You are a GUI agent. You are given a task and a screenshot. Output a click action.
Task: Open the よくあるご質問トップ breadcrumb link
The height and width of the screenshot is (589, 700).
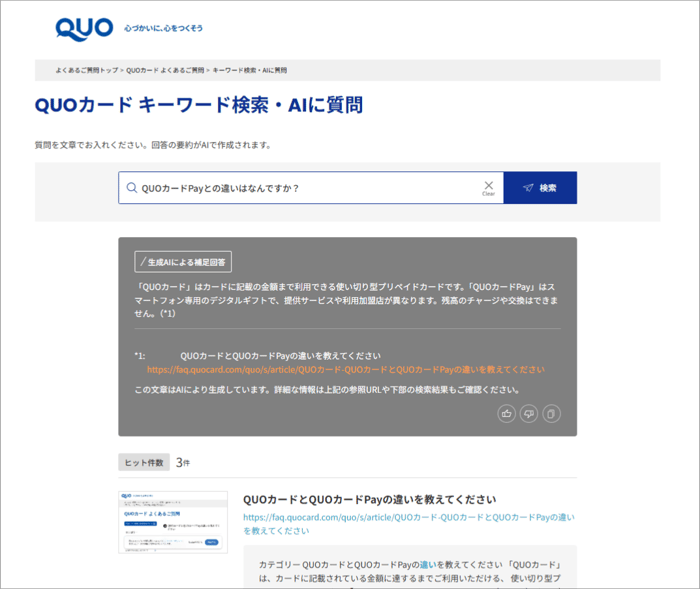[x=87, y=70]
